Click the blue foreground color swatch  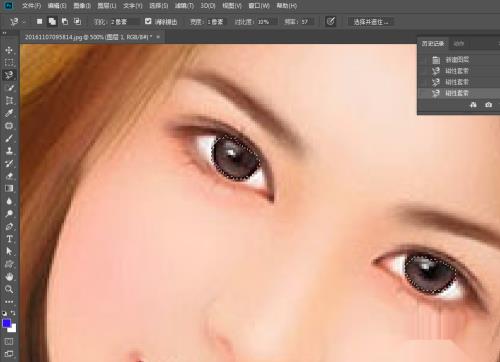pyautogui.click(x=6, y=323)
